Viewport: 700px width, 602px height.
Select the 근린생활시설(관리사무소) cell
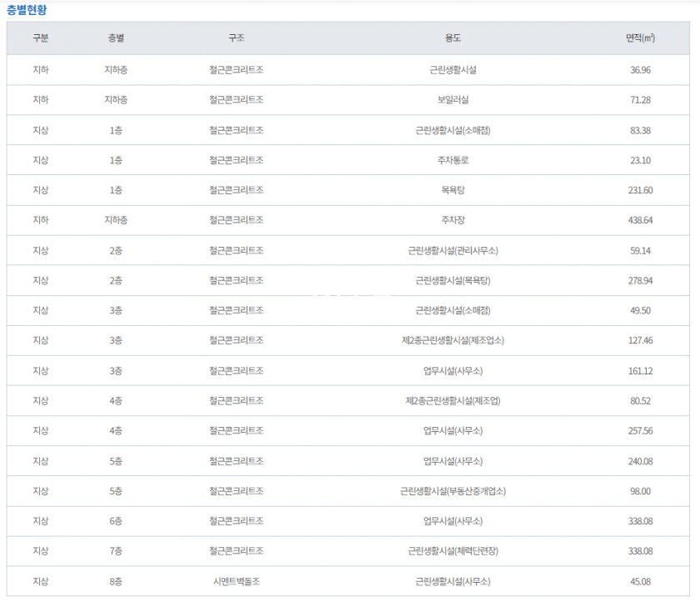click(452, 250)
